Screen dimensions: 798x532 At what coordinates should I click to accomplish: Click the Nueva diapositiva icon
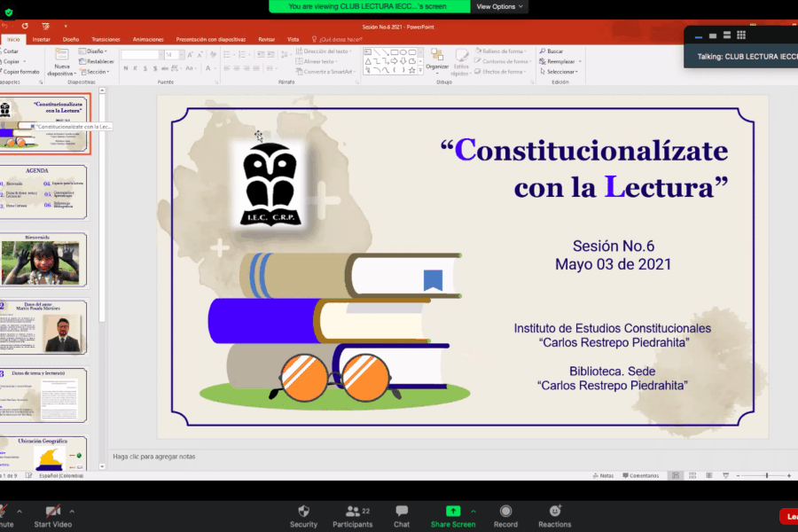point(61,55)
